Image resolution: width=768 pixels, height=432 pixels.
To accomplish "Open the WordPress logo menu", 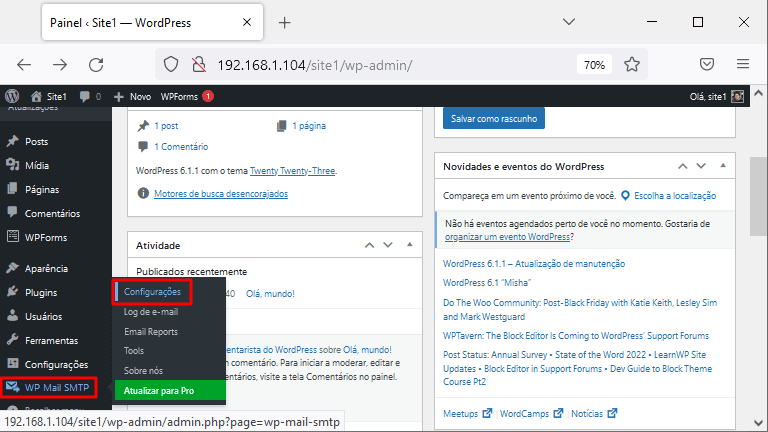I will [12, 96].
